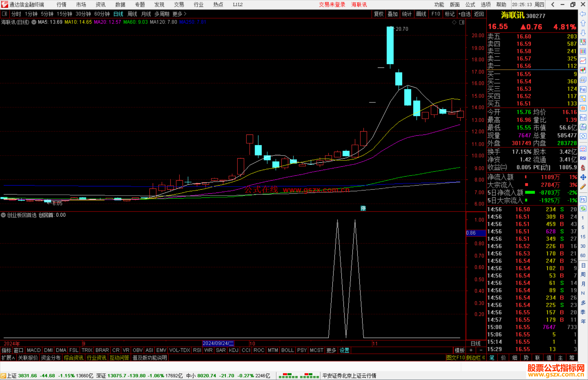Image resolution: width=588 pixels, height=380 pixels.
Task: Click the 交易未登录 login link
Action: tap(332, 5)
